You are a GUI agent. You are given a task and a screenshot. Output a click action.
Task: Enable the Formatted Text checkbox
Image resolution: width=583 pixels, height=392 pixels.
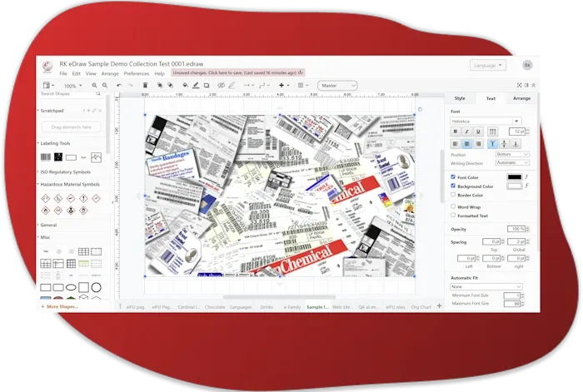tap(453, 215)
